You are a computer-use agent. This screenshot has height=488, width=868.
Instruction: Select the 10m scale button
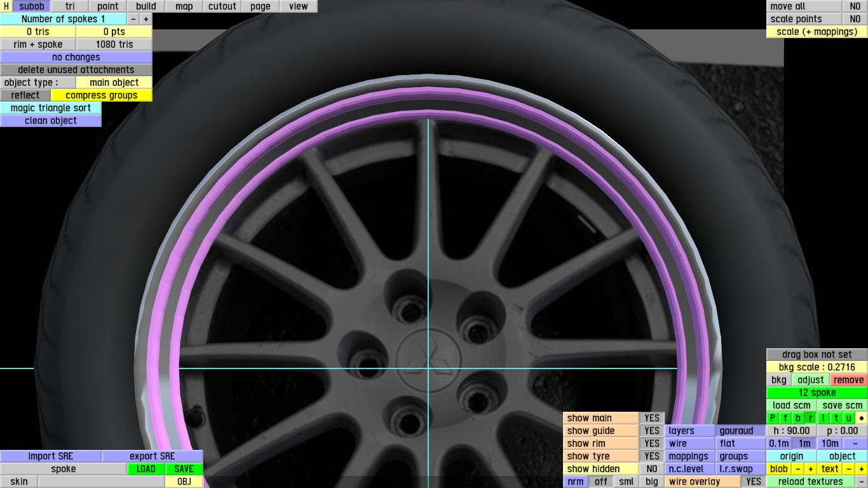point(830,444)
